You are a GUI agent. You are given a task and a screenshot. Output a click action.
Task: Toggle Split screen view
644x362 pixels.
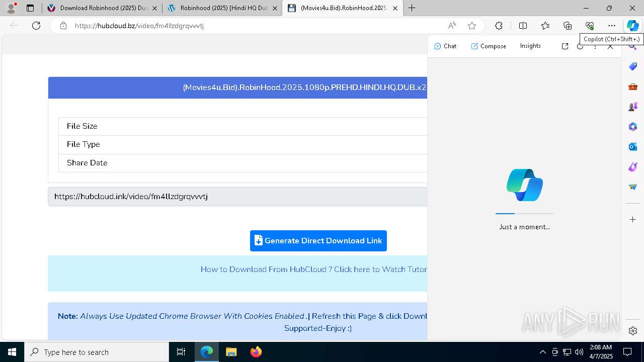tap(523, 26)
